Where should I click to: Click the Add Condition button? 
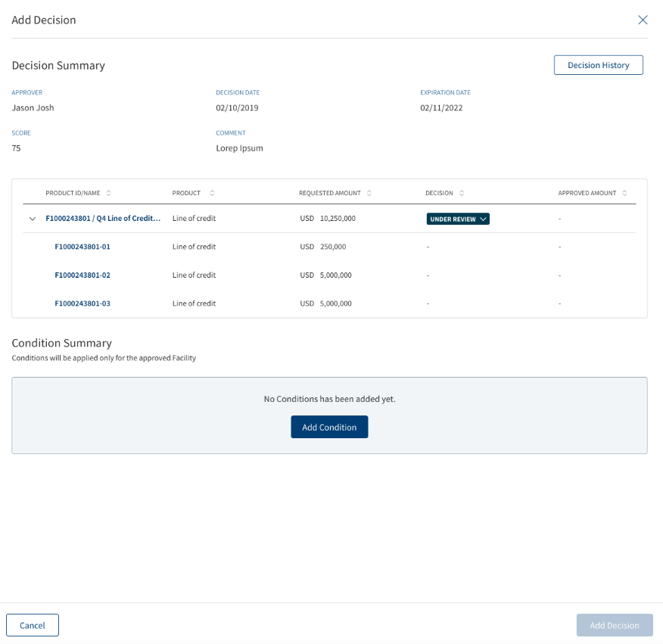click(329, 427)
